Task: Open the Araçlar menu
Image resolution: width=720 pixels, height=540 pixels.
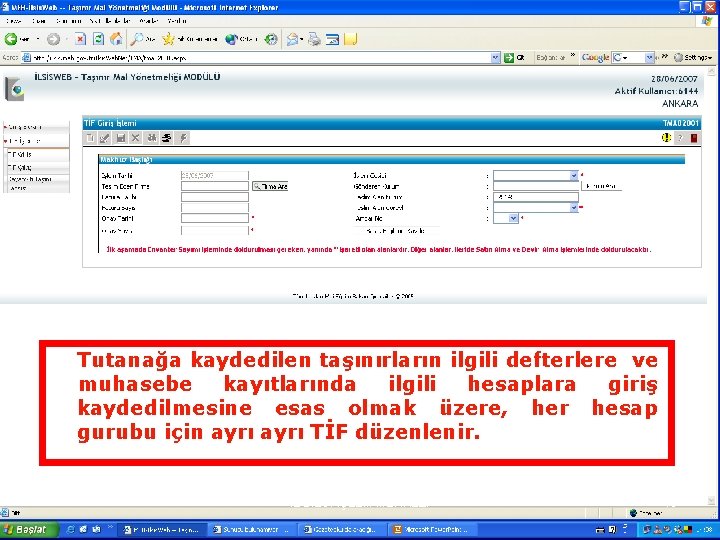Action: [x=149, y=21]
